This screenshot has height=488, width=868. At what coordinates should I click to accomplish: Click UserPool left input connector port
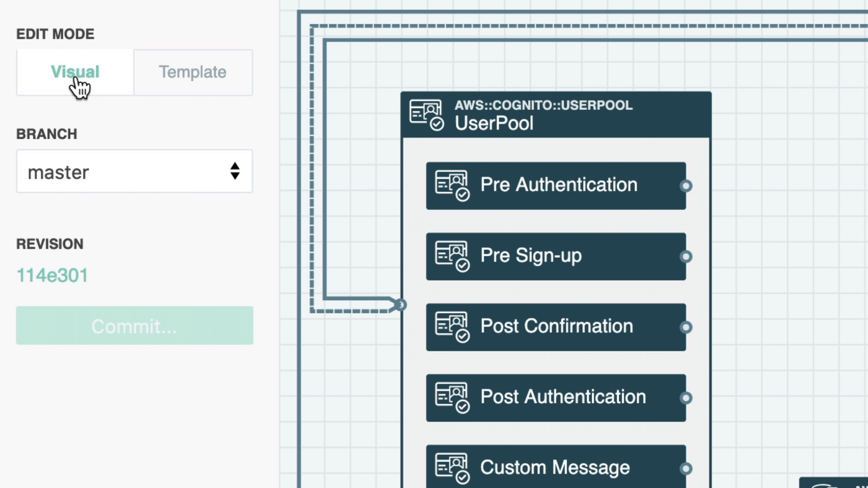click(x=401, y=305)
